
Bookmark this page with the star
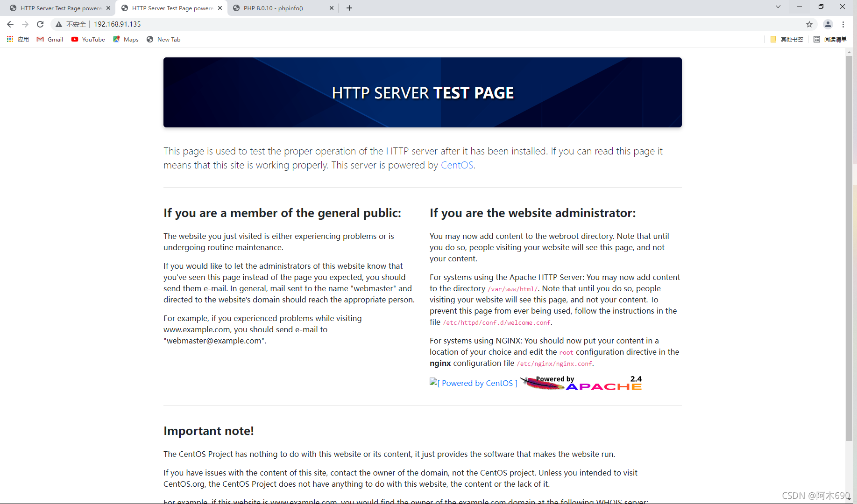point(809,24)
